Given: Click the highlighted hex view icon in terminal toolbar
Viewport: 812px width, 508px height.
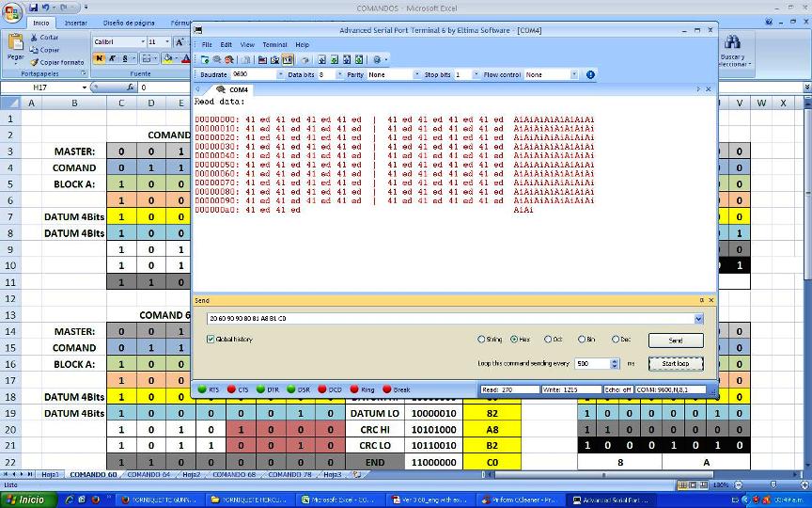Looking at the screenshot, I should 288,59.
